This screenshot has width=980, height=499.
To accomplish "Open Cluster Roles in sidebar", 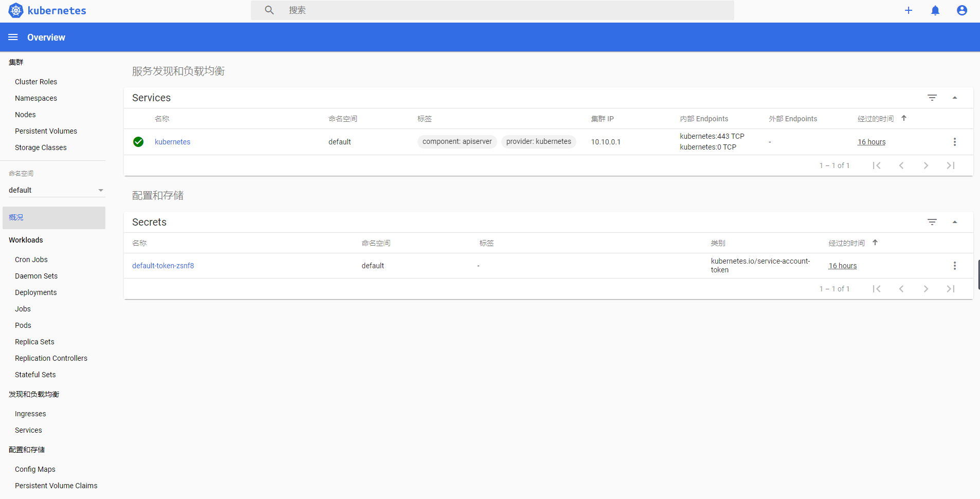I will pos(36,82).
